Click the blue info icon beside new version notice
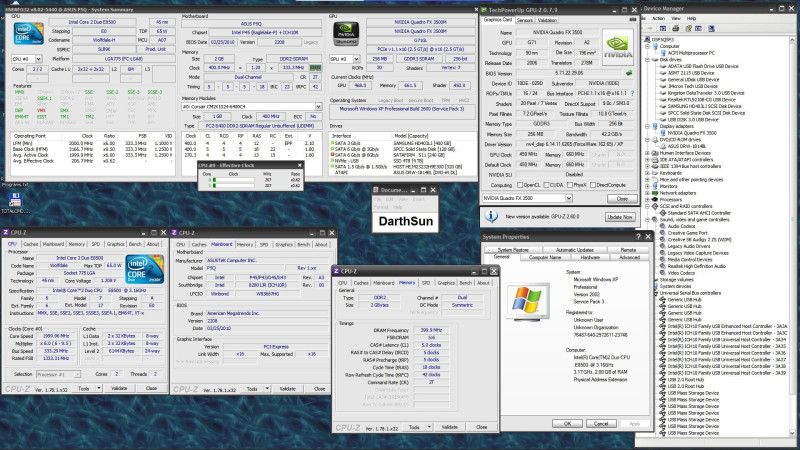The width and height of the screenshot is (800, 450). (491, 216)
